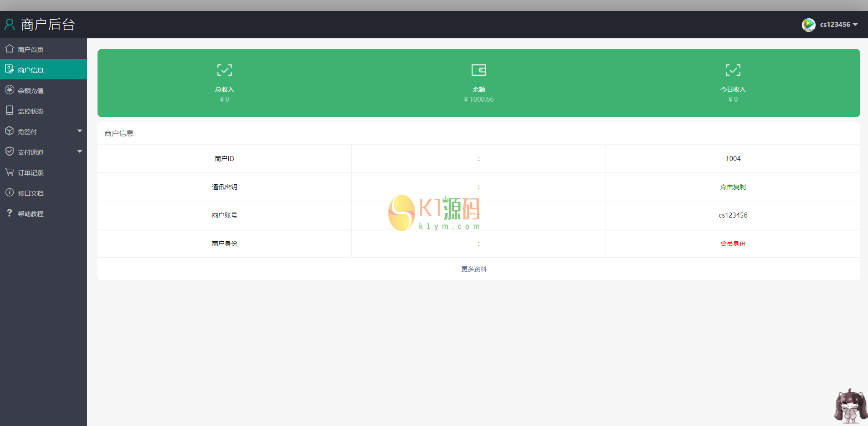The width and height of the screenshot is (868, 426).
Task: Click the 支付通道 shield icon
Action: coord(9,151)
